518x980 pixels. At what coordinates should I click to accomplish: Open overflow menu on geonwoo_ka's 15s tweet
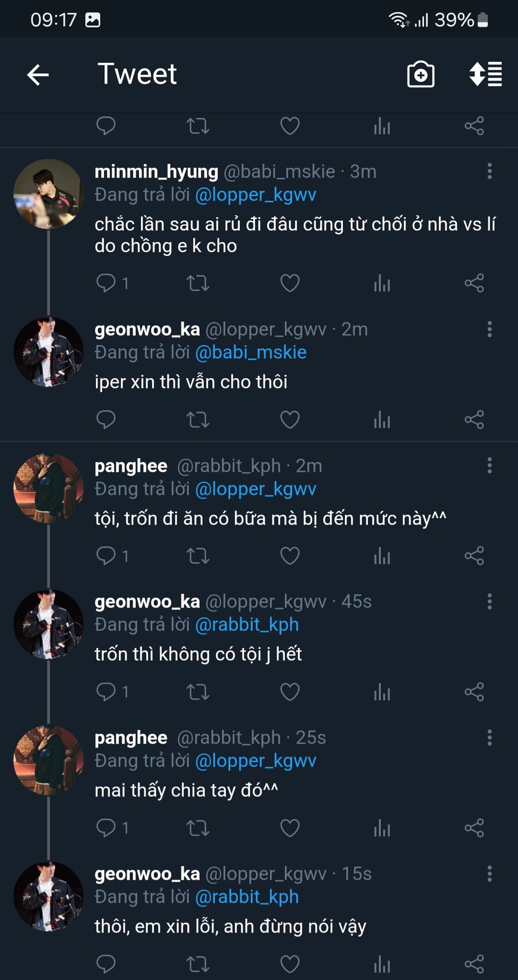[489, 874]
